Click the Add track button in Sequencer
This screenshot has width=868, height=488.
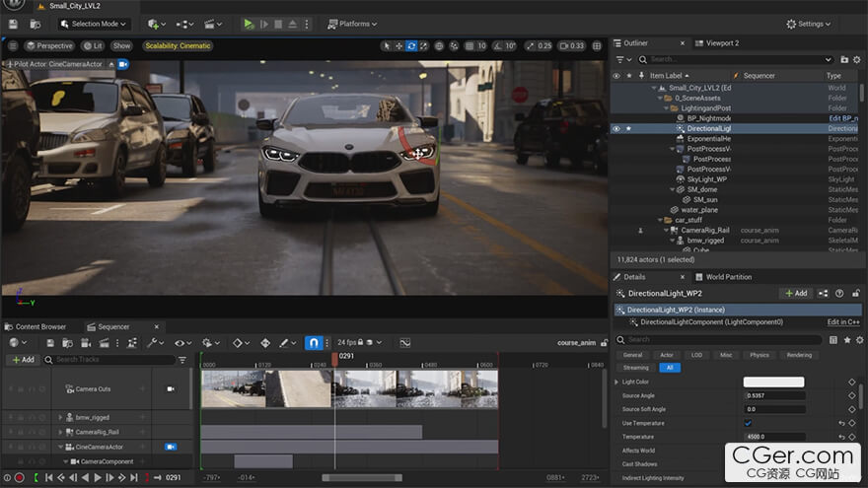24,360
